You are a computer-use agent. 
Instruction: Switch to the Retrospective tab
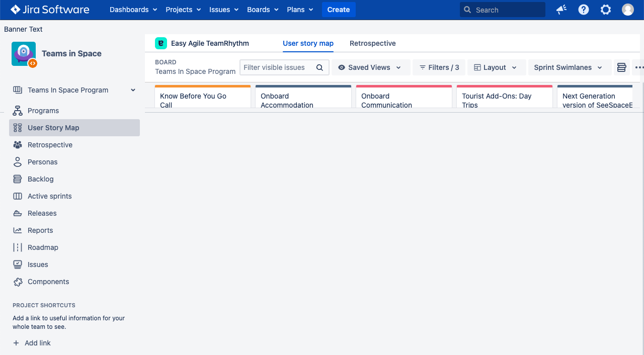click(372, 43)
